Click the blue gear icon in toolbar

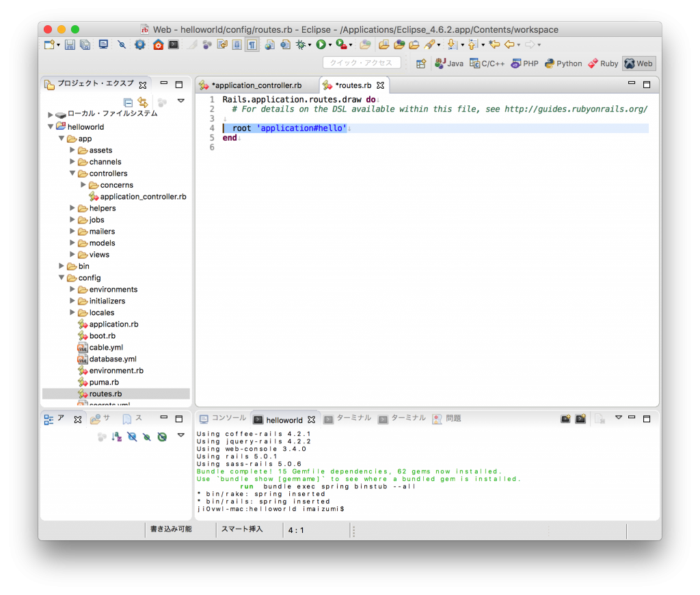[139, 44]
